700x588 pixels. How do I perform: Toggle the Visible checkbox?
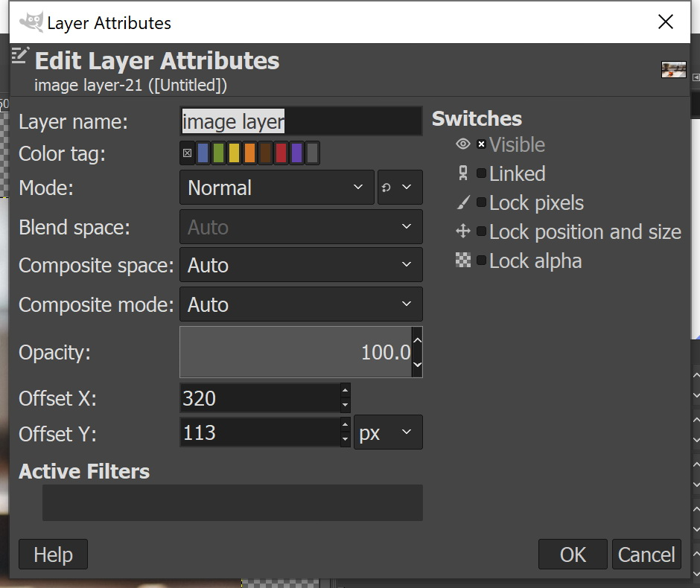481,144
